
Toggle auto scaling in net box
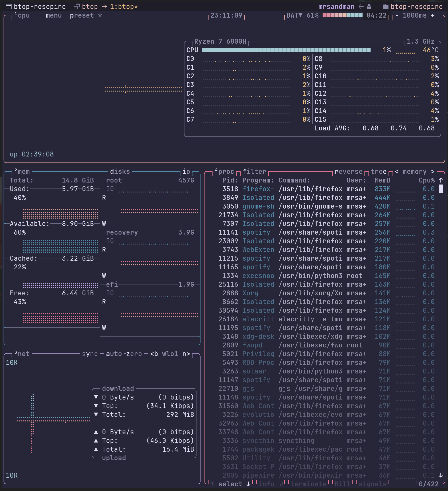coord(114,354)
